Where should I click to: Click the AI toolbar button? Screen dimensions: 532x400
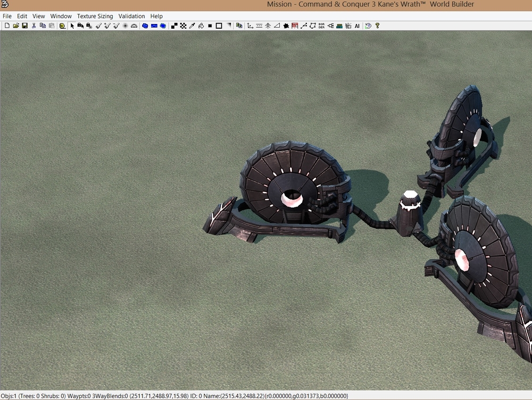click(357, 26)
